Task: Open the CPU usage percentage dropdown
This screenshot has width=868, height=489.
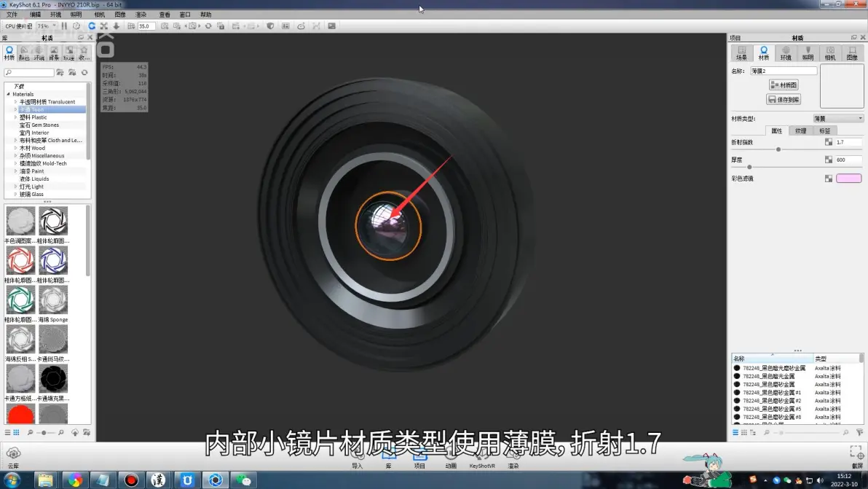Action: tap(47, 26)
